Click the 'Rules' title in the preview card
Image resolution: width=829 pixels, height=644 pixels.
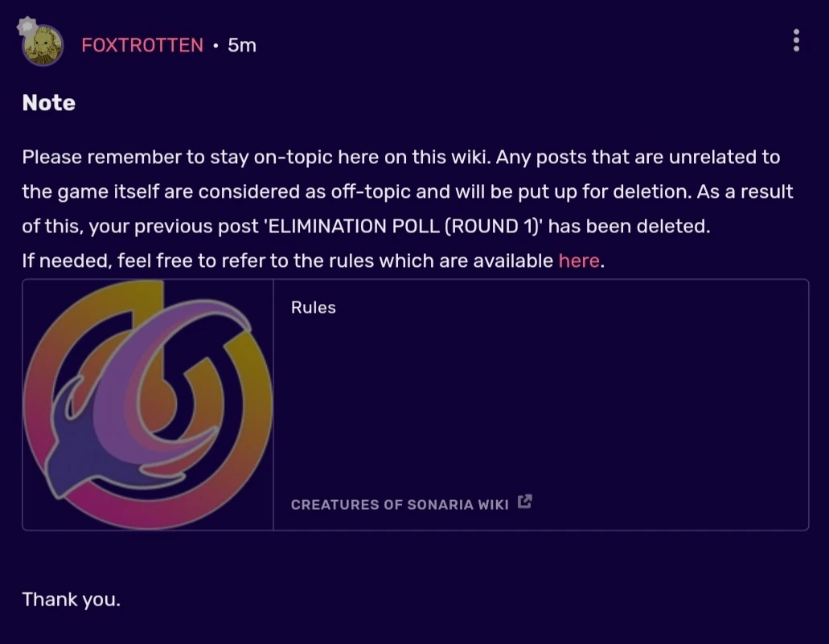click(x=314, y=307)
